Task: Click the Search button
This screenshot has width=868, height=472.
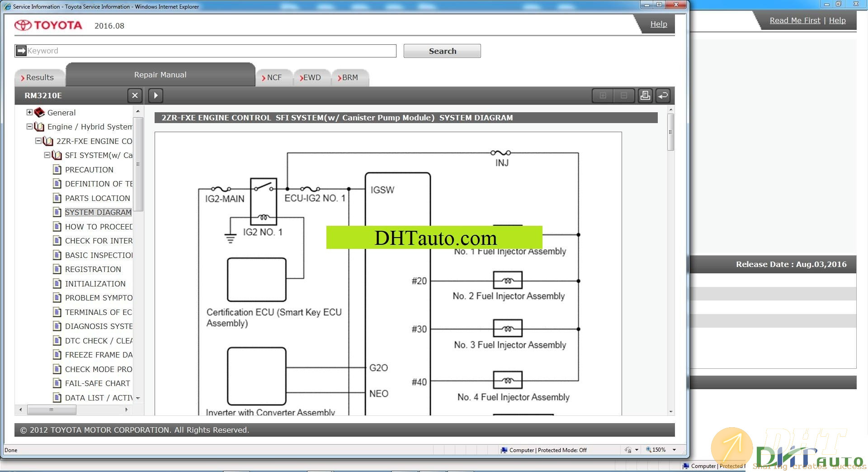Action: click(442, 51)
